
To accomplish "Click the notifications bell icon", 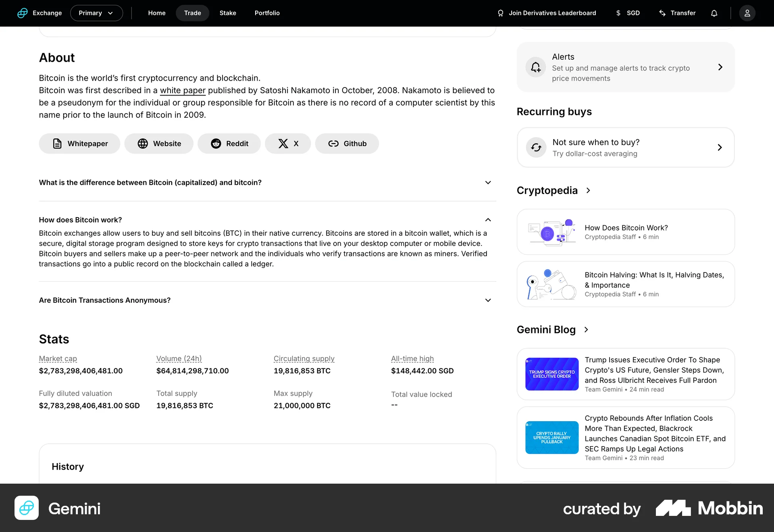I will pyautogui.click(x=714, y=13).
